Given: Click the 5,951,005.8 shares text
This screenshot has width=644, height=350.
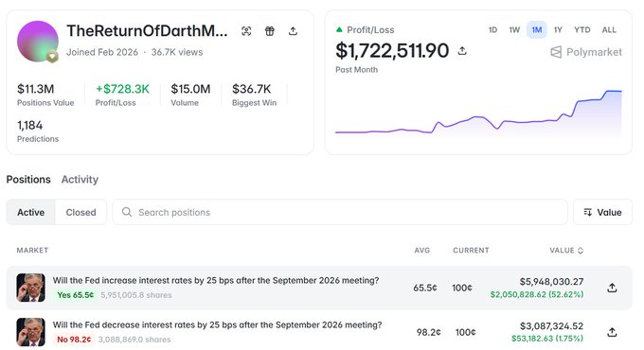Looking at the screenshot, I should 136,295.
